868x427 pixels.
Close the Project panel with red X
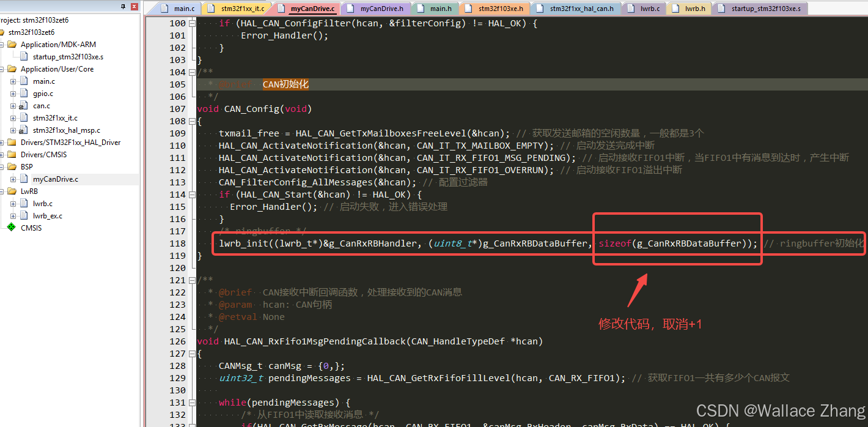click(134, 6)
